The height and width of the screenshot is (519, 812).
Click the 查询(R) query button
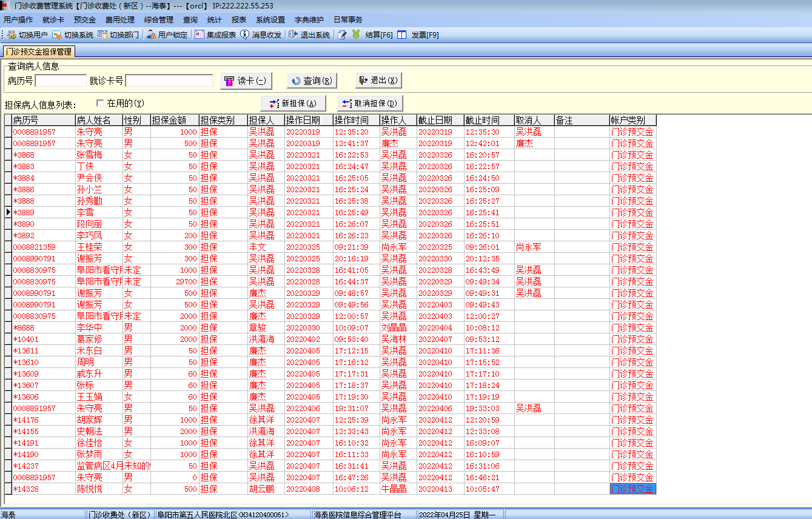312,81
